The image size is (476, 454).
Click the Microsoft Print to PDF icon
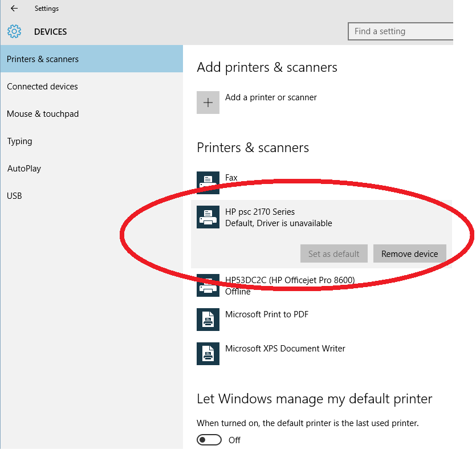(208, 320)
